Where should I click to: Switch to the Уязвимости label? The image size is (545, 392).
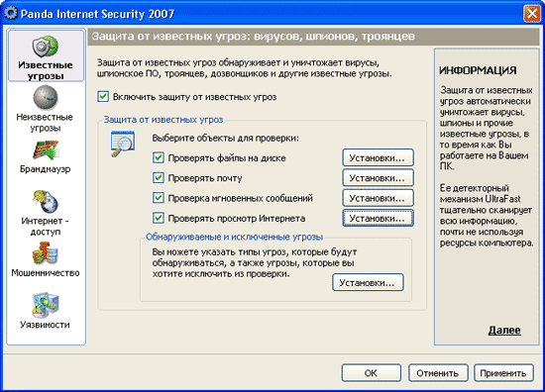pos(46,325)
